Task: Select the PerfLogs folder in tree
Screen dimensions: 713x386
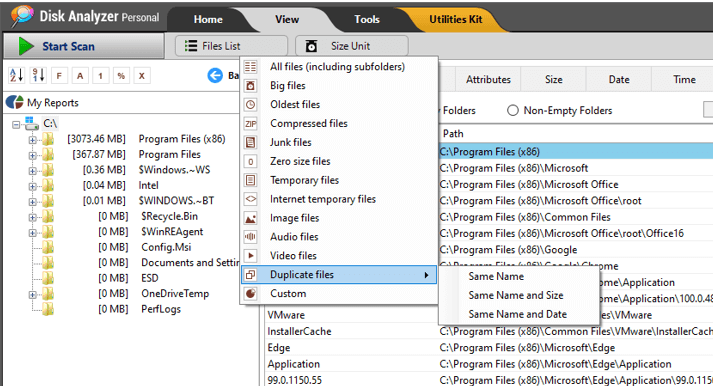Action: pos(161,310)
